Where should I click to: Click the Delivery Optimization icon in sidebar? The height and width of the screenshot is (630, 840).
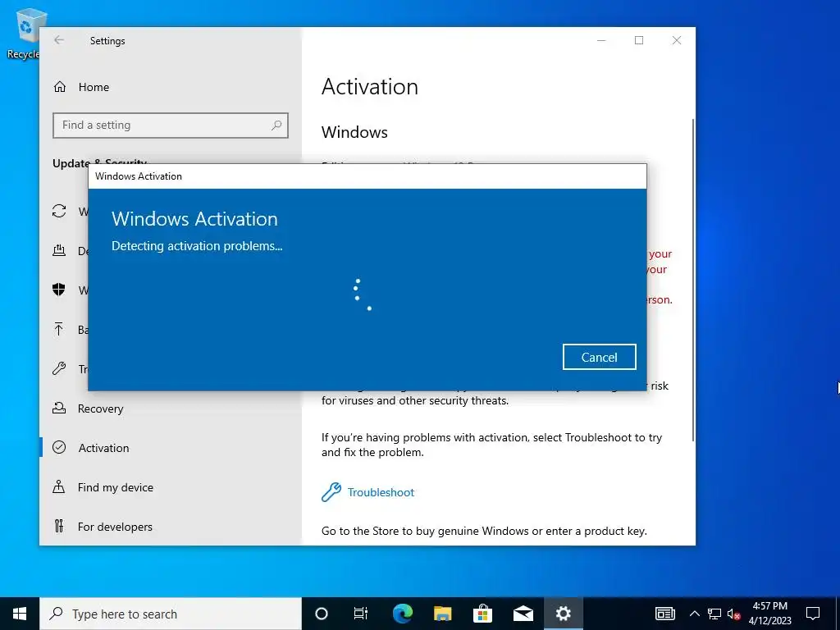[59, 250]
